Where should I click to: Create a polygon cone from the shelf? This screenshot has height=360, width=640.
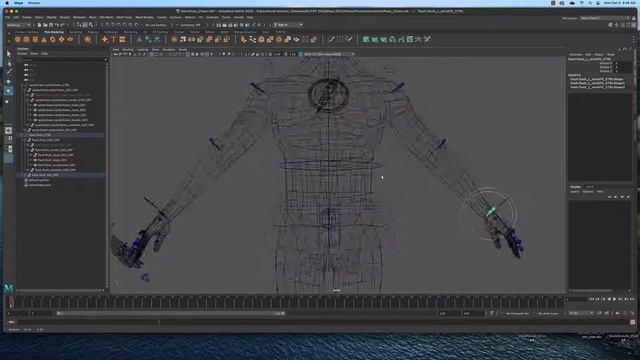click(44, 40)
